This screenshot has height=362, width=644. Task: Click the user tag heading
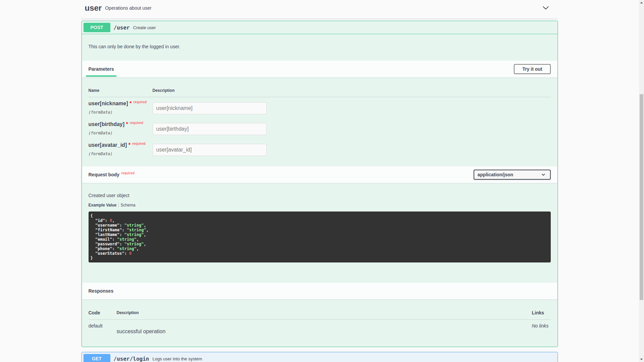tap(93, 8)
